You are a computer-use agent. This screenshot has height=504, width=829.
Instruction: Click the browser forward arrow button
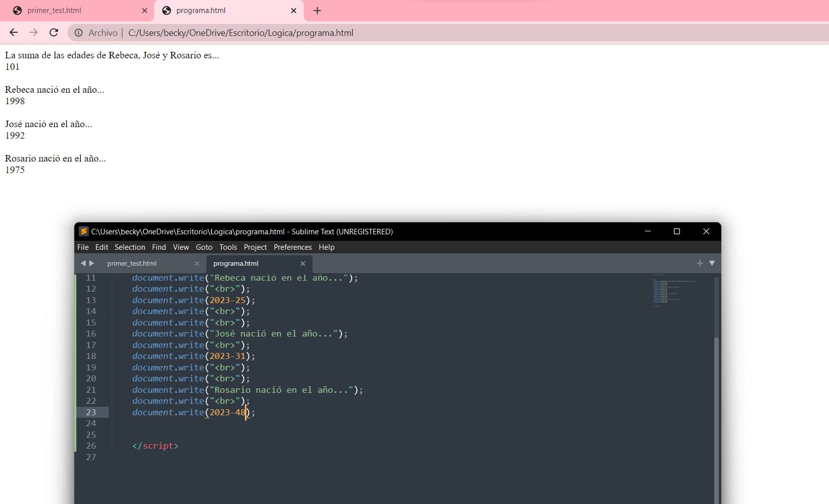point(33,32)
